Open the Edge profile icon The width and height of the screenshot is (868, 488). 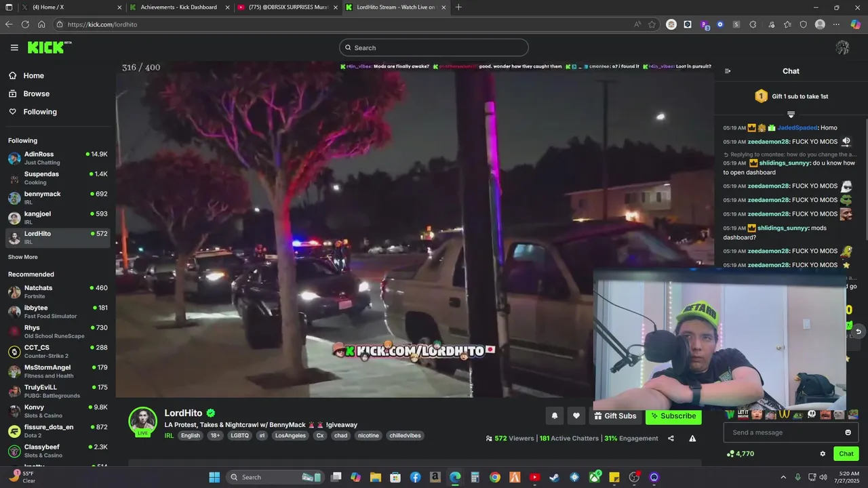coord(820,24)
